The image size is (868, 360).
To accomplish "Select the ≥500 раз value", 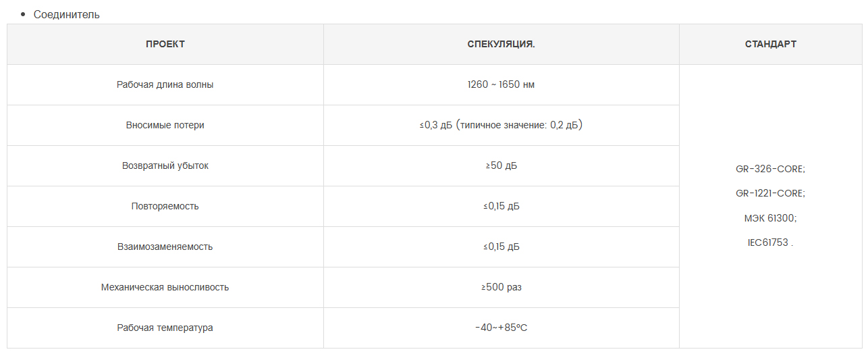I will tap(501, 287).
